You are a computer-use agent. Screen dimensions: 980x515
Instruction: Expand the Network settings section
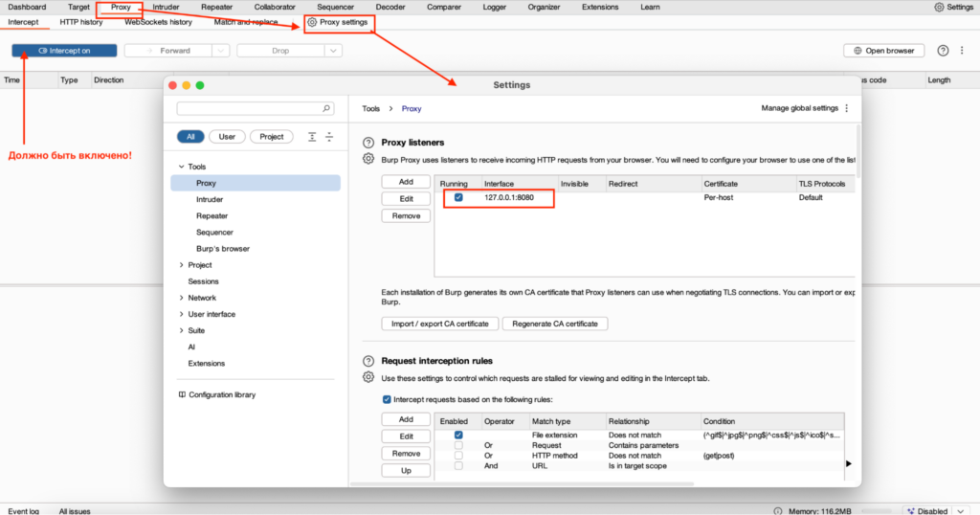[x=181, y=298]
